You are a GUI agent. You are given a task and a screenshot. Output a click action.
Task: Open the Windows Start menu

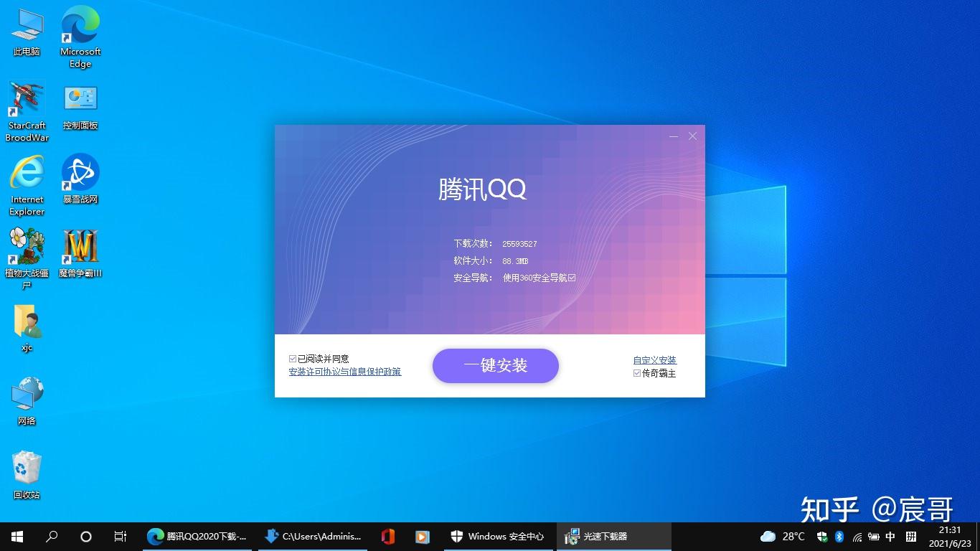17,537
